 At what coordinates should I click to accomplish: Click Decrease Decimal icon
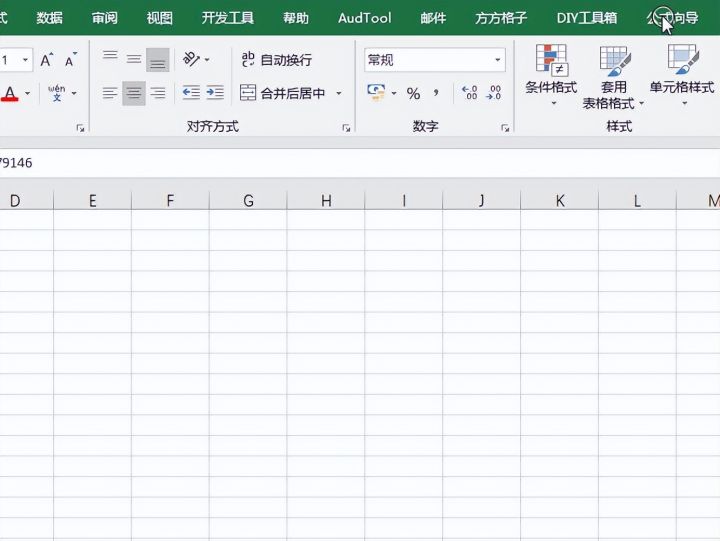(x=494, y=93)
